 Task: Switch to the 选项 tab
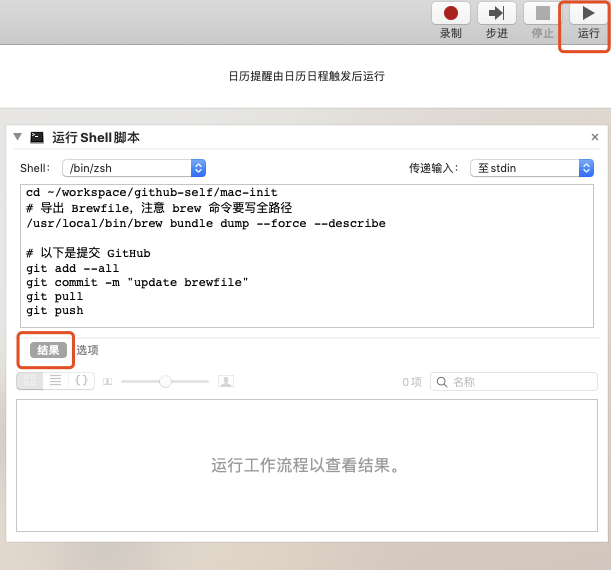(x=87, y=350)
